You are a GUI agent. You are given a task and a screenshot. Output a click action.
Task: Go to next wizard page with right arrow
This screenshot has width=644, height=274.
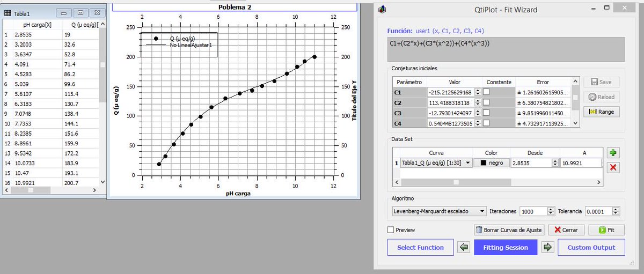(547, 247)
